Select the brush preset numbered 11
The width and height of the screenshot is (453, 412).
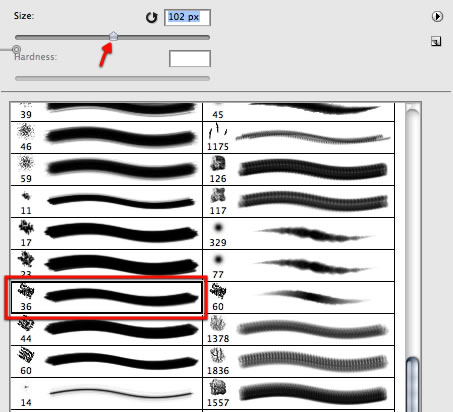tap(106, 202)
